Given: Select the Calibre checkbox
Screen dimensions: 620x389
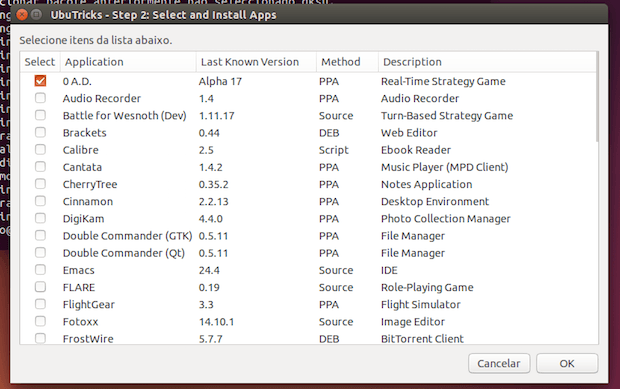Looking at the screenshot, I should (40, 149).
